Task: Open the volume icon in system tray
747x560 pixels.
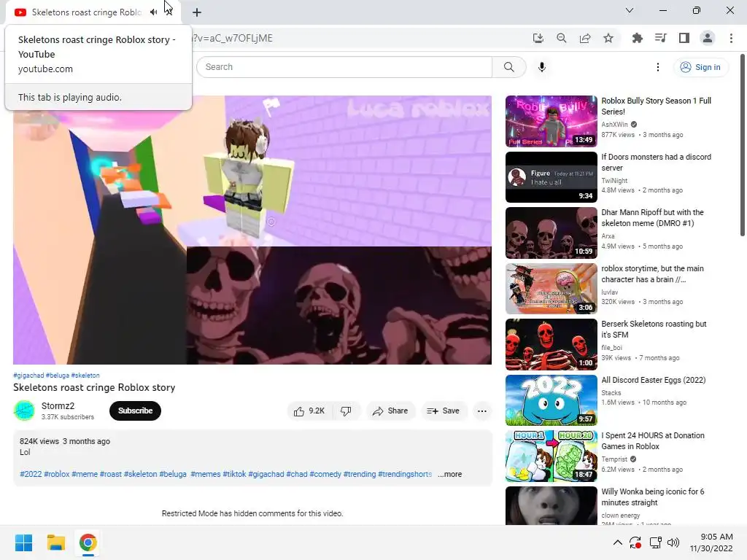Action: [x=673, y=542]
